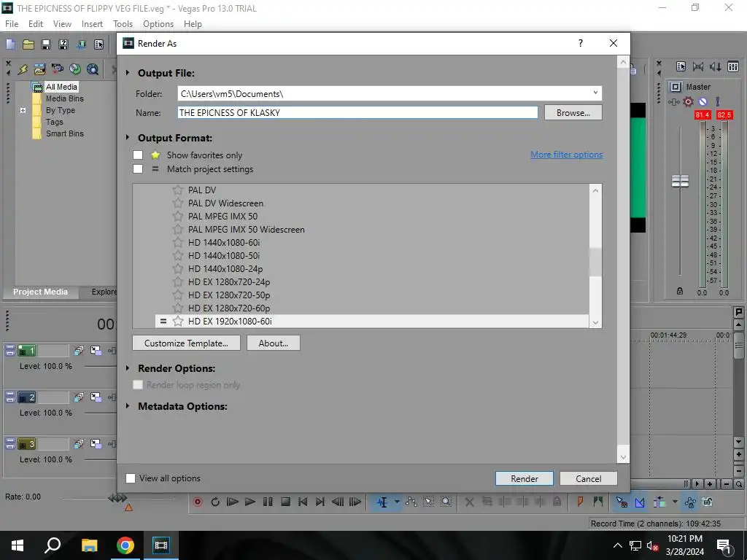The image size is (747, 560).
Task: Click the Capture Video camera icon
Action: coord(57,69)
